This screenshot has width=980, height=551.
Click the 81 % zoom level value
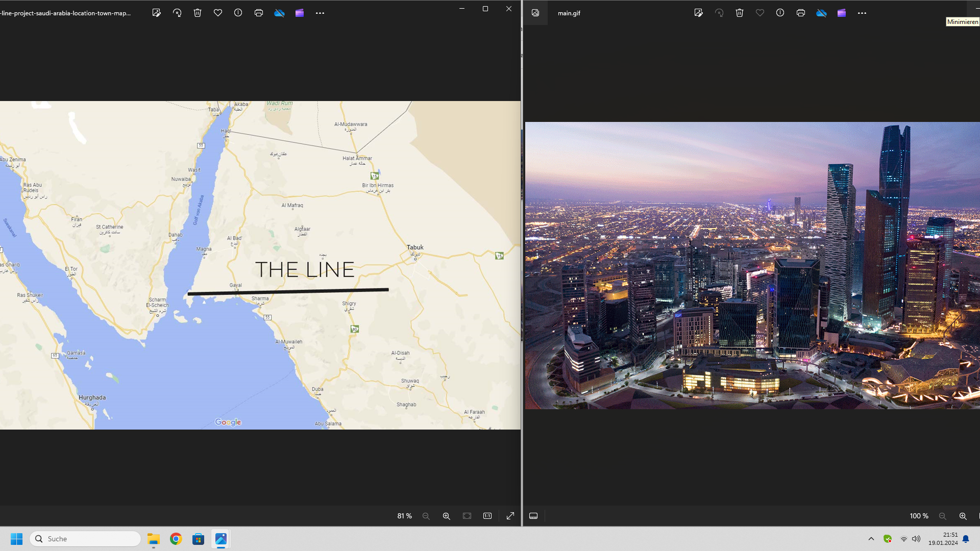[x=405, y=516]
